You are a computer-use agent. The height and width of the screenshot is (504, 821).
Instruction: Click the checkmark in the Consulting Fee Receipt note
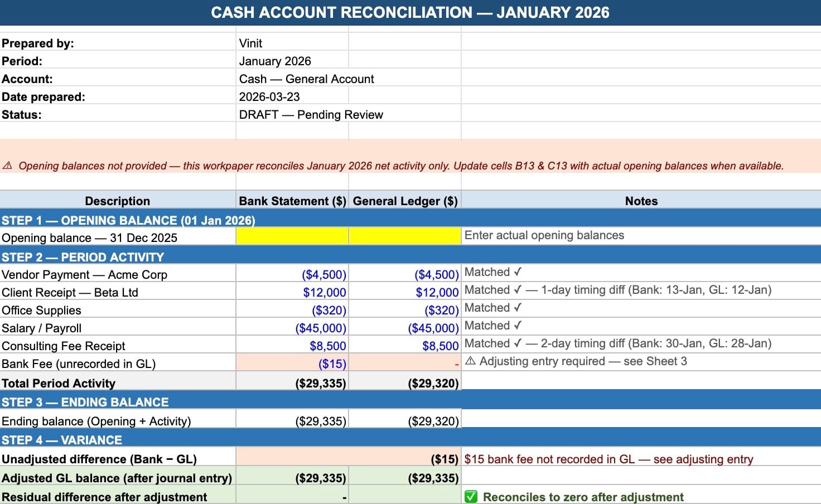[x=519, y=343]
